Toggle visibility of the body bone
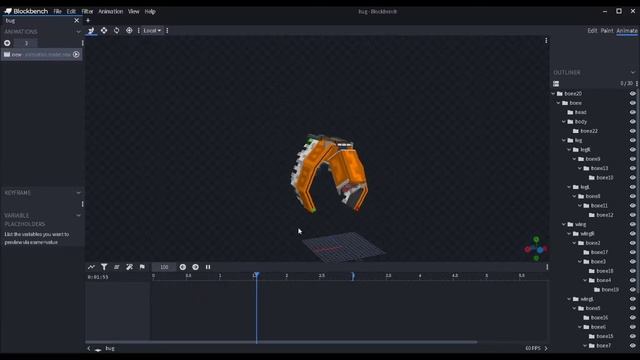The image size is (640, 360). click(633, 122)
